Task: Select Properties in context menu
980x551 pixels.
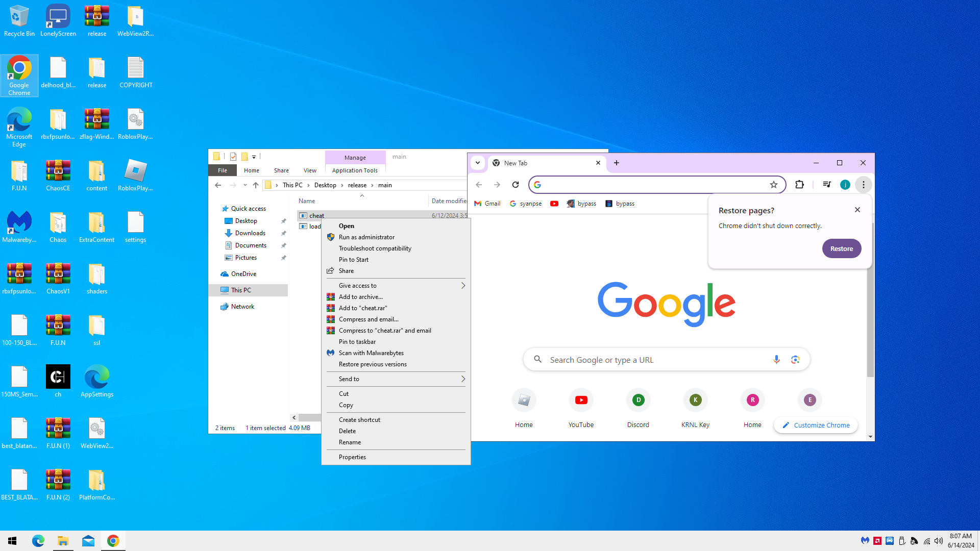Action: point(352,457)
